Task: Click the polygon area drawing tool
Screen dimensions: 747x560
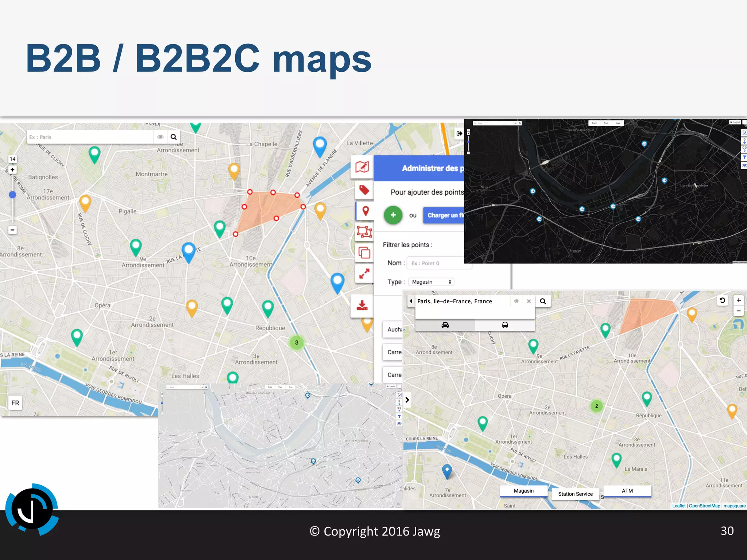Action: tap(364, 232)
